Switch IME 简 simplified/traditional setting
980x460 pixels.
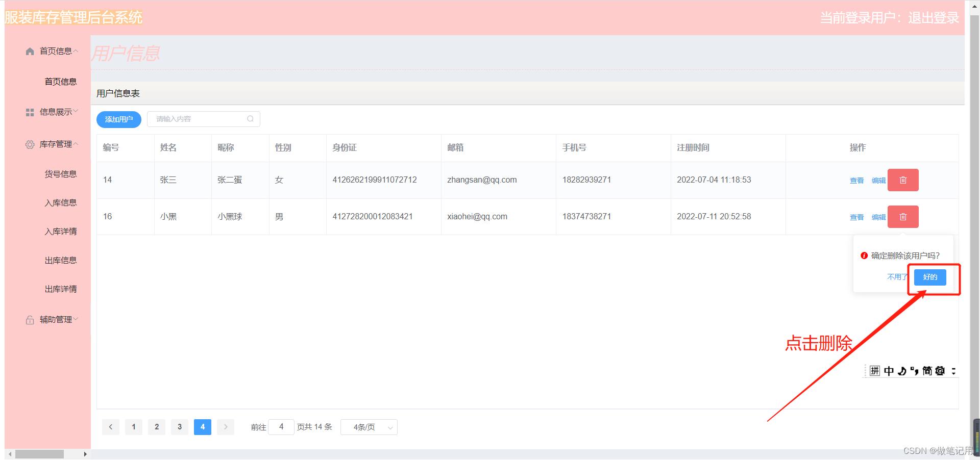click(927, 371)
